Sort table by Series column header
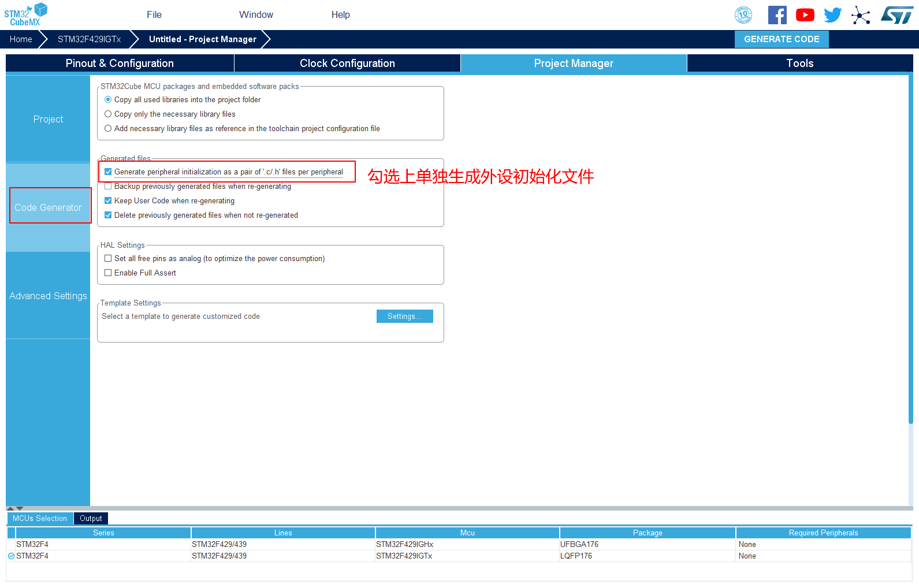 (x=103, y=533)
